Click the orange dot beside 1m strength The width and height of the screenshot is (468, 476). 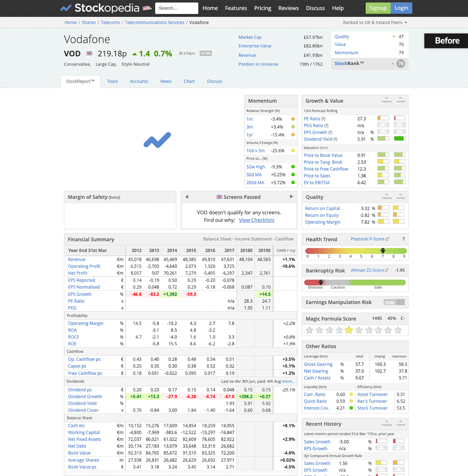click(293, 119)
